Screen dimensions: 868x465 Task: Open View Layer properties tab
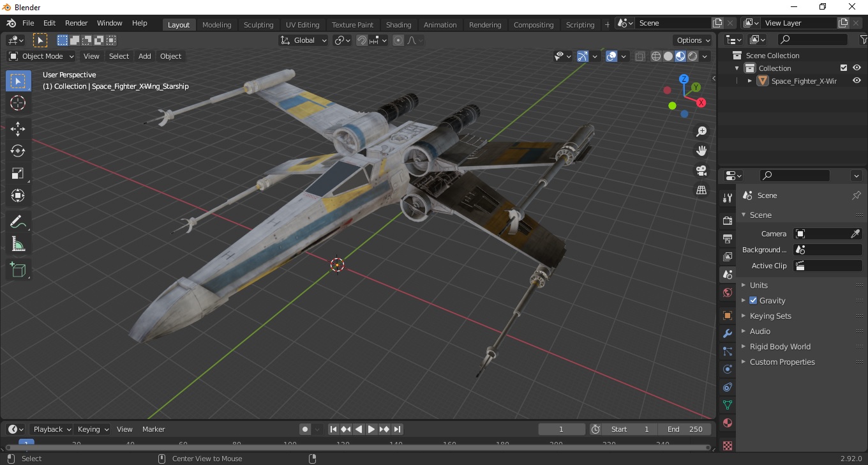point(727,257)
